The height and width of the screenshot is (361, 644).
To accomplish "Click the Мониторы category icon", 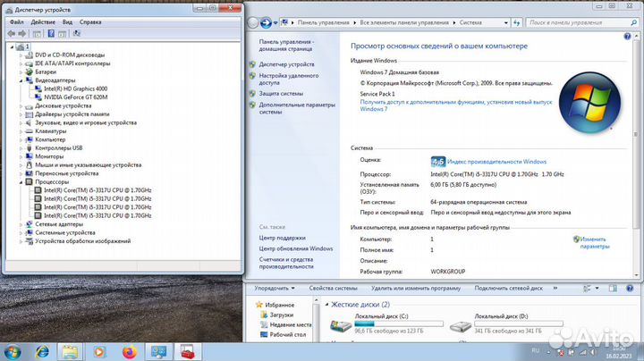I will tap(29, 156).
